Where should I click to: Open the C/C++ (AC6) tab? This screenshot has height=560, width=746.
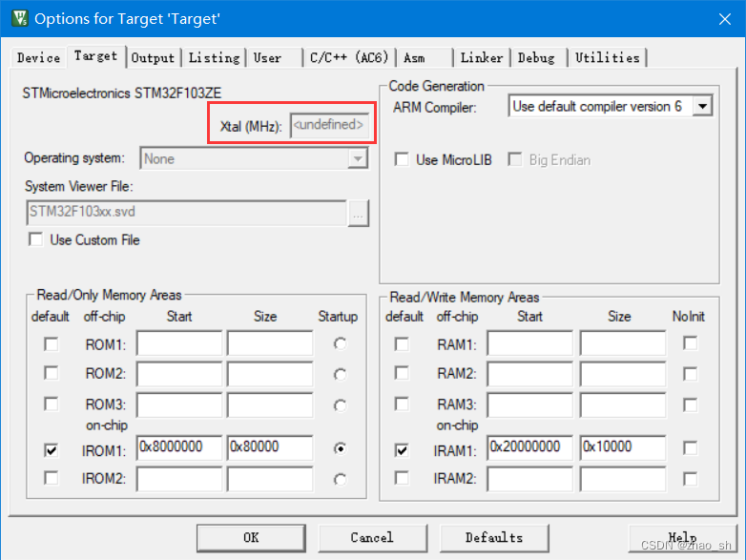click(x=349, y=58)
